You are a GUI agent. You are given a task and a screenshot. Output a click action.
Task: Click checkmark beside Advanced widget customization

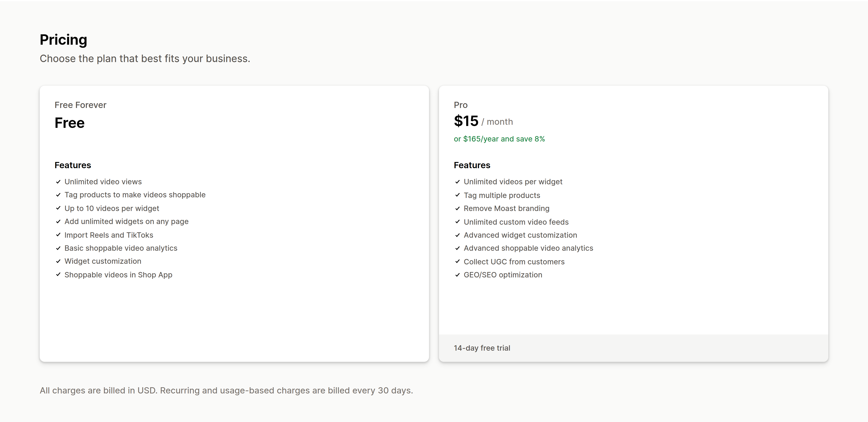point(457,235)
